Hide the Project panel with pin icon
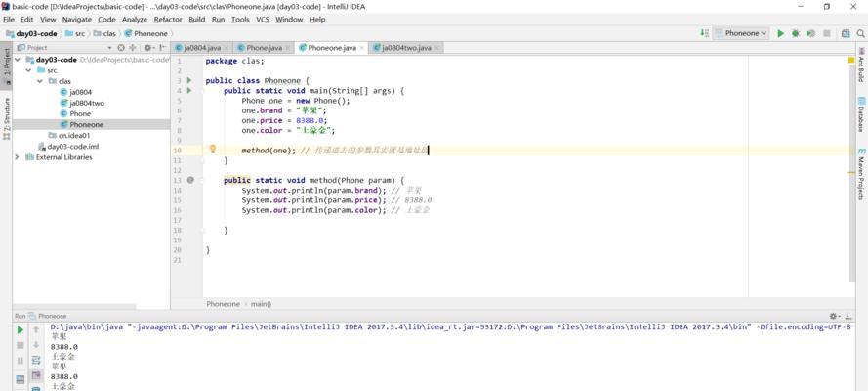The image size is (868, 391). tap(162, 48)
